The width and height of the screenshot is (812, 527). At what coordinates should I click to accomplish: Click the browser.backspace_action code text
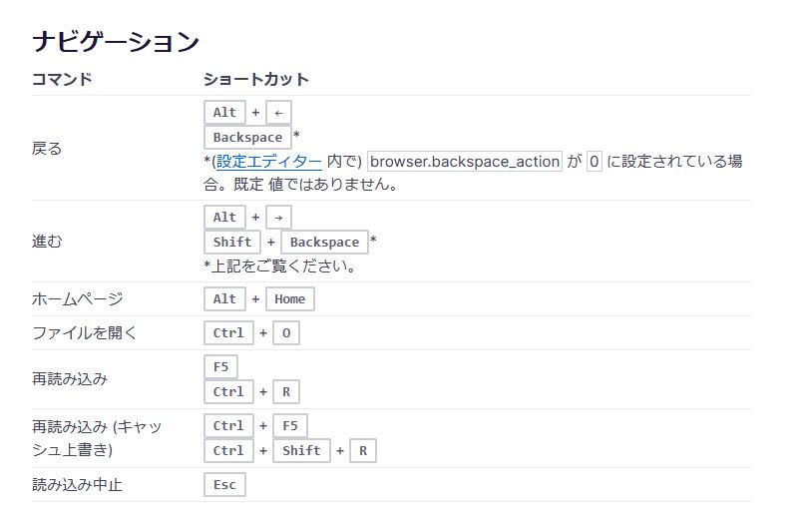point(465,162)
